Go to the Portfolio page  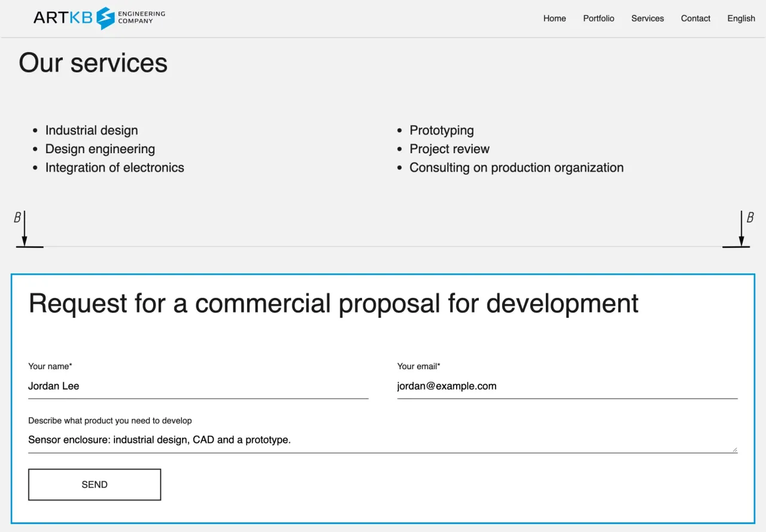point(598,19)
